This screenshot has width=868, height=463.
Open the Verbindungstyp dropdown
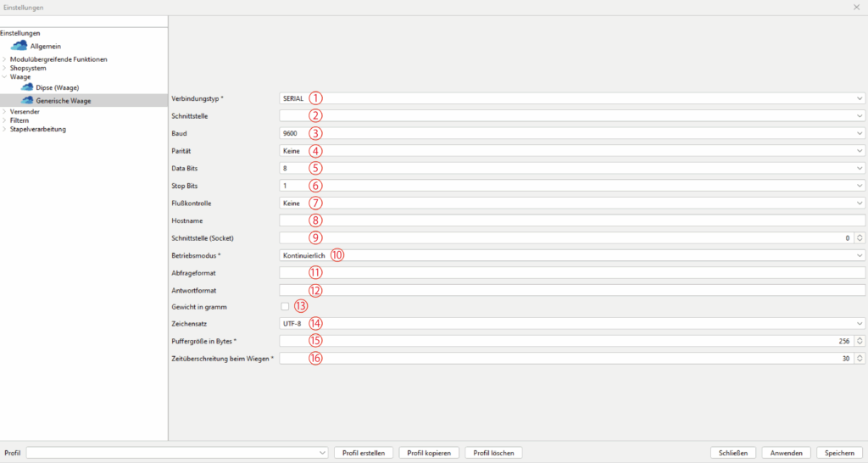572,98
